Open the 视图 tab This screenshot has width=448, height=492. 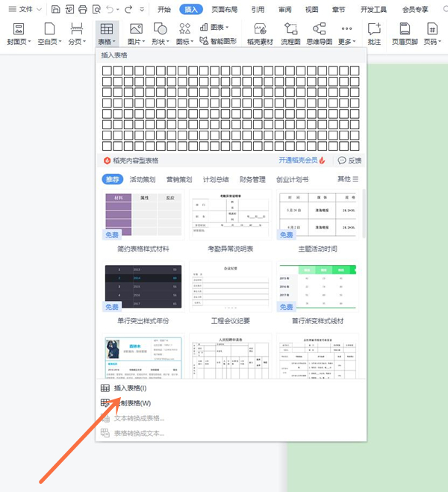(x=312, y=10)
